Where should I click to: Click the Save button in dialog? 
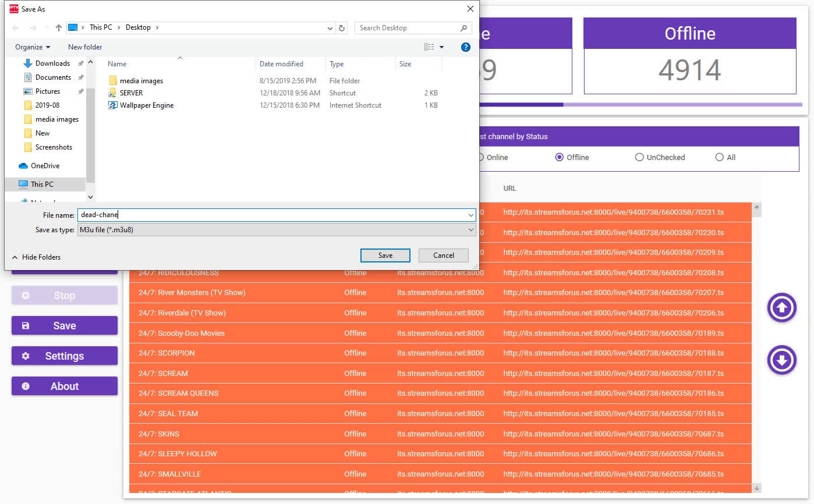pos(385,255)
